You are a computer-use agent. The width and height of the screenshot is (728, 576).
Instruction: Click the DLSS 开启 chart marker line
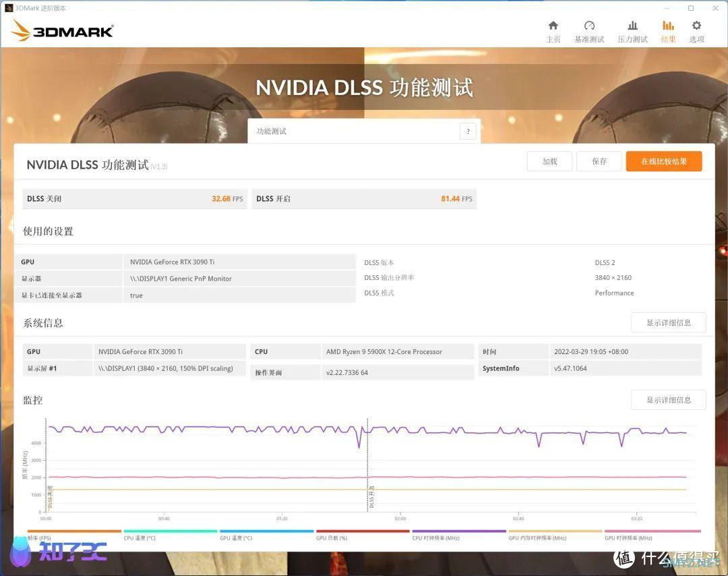click(368, 465)
